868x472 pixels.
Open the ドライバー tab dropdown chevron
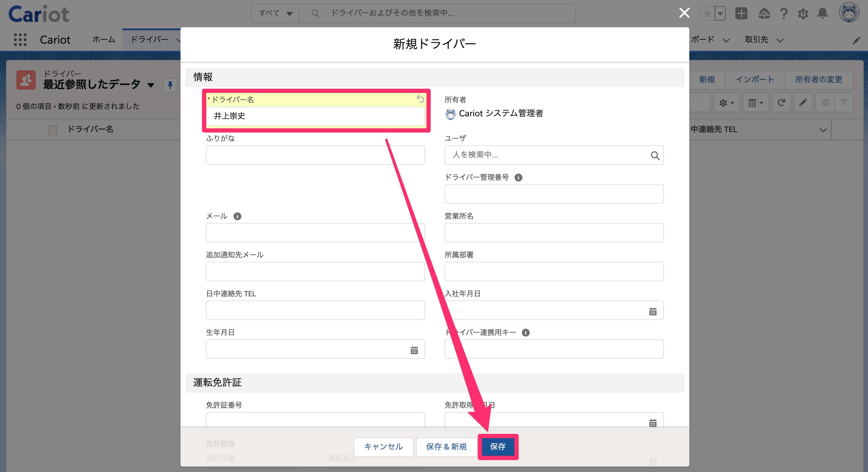click(178, 40)
